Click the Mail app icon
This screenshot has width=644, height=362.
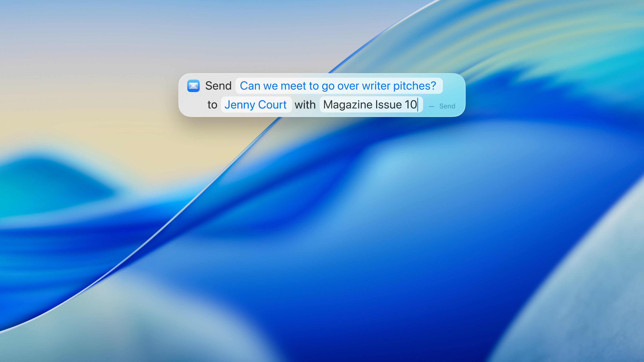point(193,86)
